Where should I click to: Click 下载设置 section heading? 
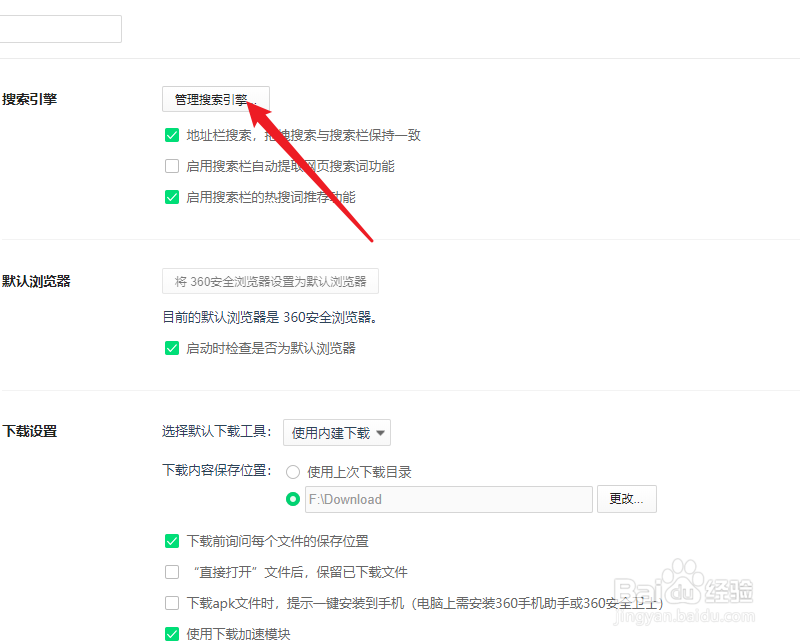click(x=30, y=431)
